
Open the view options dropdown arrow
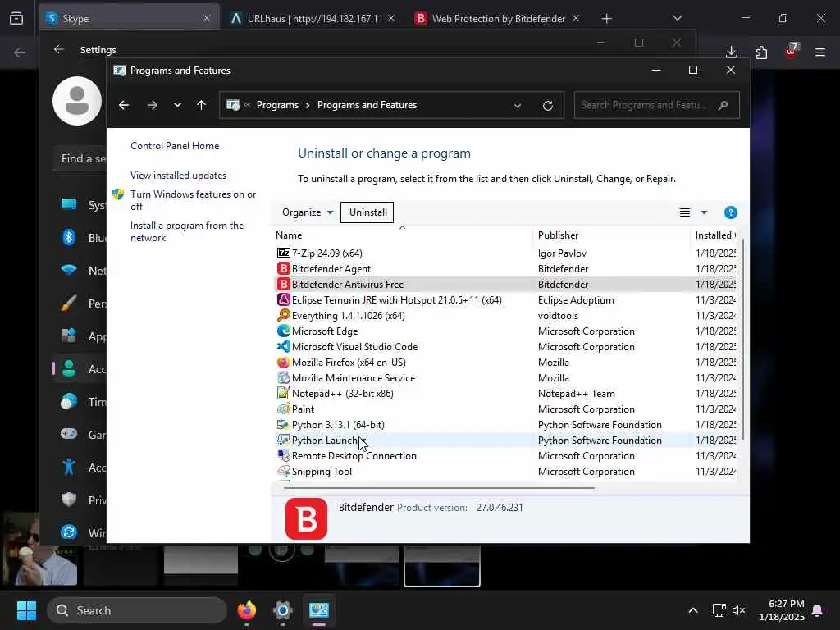pyautogui.click(x=704, y=212)
